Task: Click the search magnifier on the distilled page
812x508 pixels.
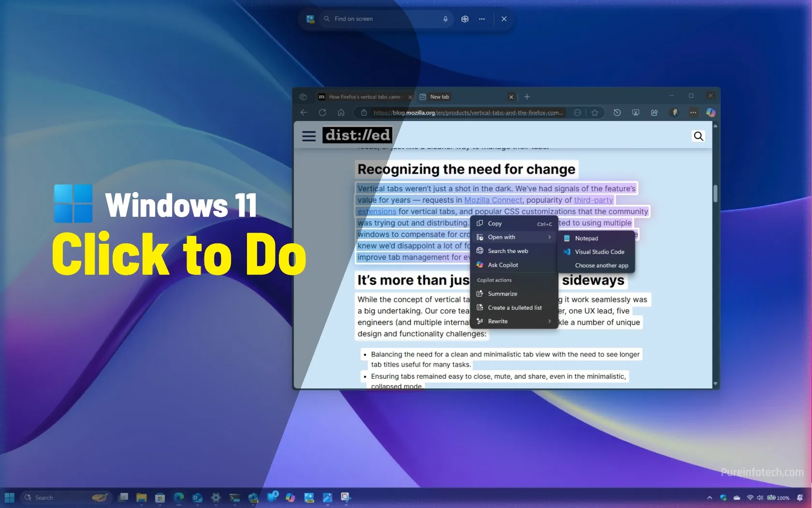Action: point(698,136)
